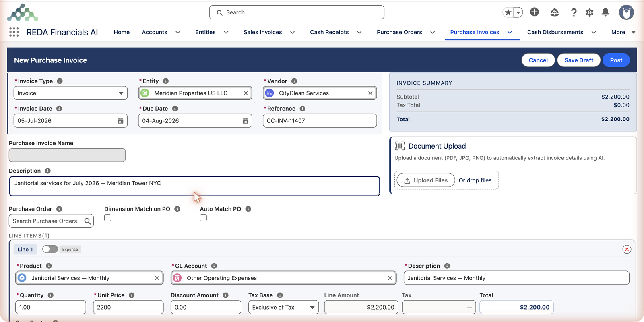This screenshot has height=322, width=644.
Task: Open the Invoice Date calendar picker
Action: coord(120,121)
